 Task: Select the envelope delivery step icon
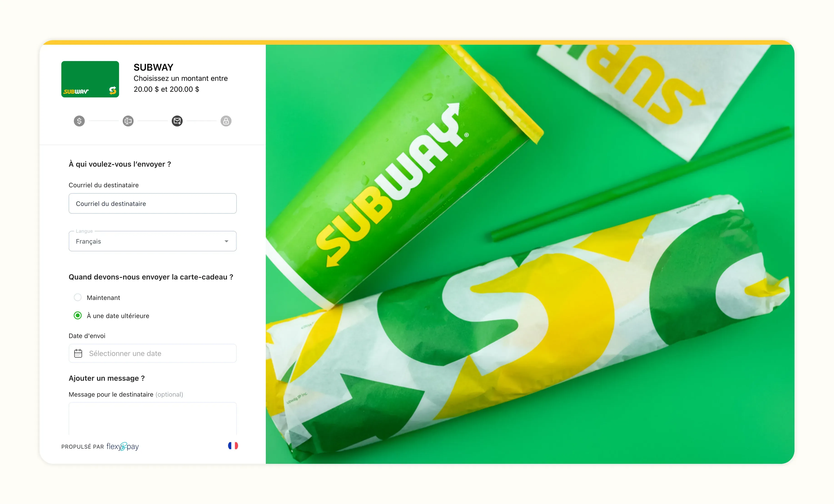[177, 121]
